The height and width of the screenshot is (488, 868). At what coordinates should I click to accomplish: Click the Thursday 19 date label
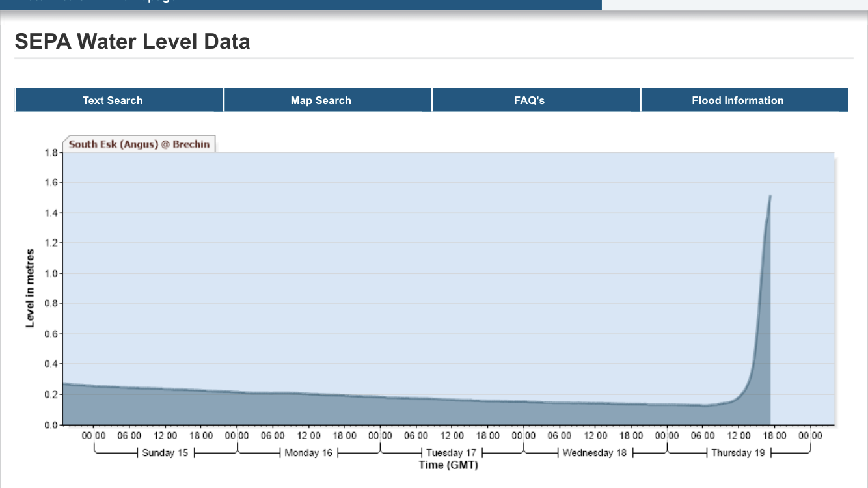(738, 453)
